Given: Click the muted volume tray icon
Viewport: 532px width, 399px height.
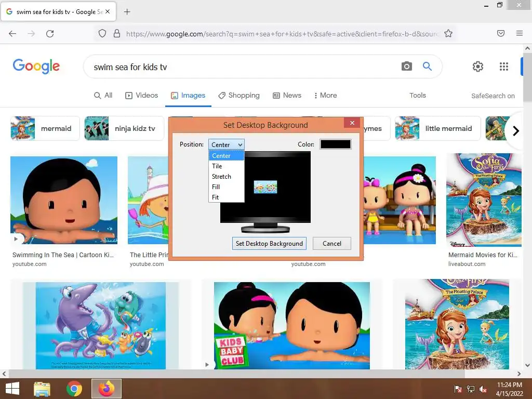Looking at the screenshot, I should pos(483,389).
